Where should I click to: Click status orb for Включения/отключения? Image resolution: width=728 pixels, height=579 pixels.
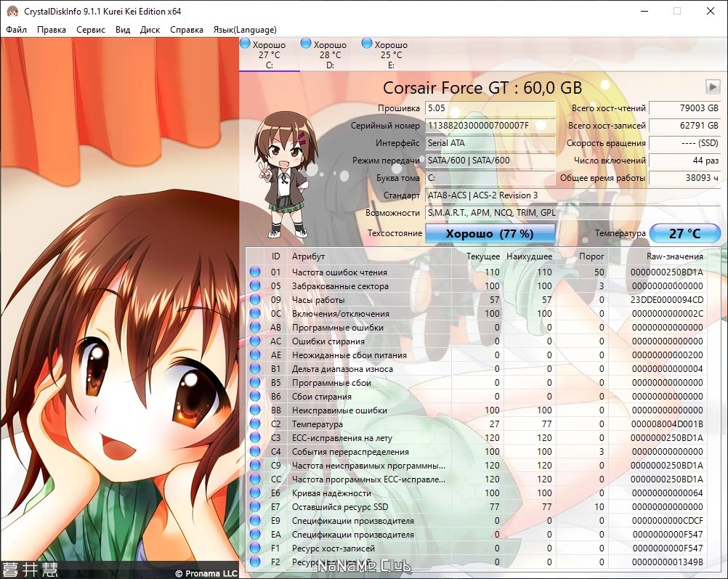[x=255, y=313]
